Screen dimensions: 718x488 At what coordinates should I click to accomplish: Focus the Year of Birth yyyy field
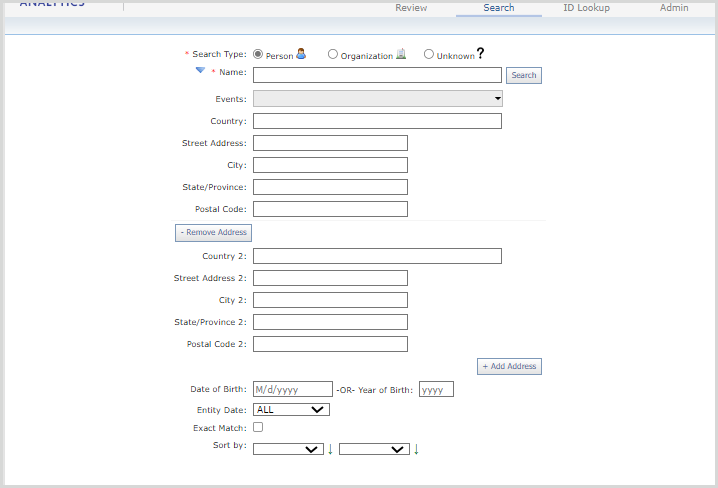(x=436, y=389)
